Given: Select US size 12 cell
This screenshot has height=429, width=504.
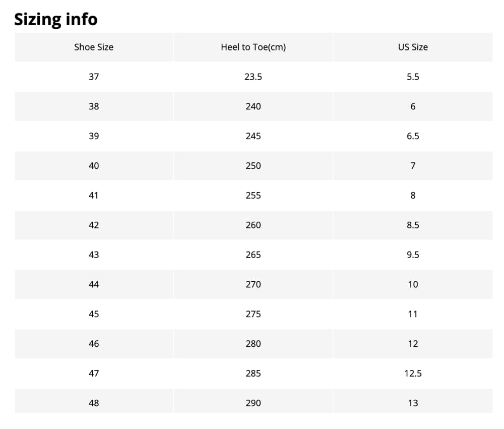Looking at the screenshot, I should click(413, 344).
